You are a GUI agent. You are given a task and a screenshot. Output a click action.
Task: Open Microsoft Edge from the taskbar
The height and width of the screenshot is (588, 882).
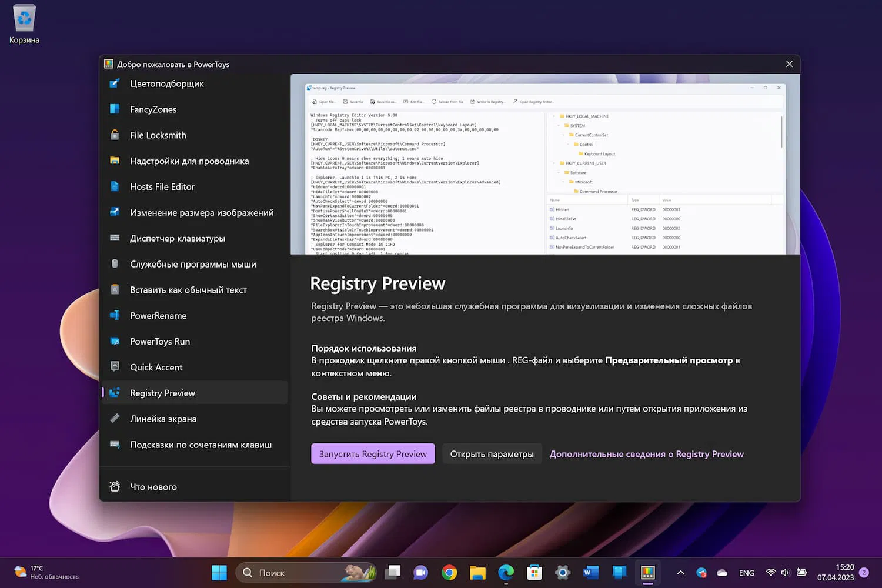(506, 573)
